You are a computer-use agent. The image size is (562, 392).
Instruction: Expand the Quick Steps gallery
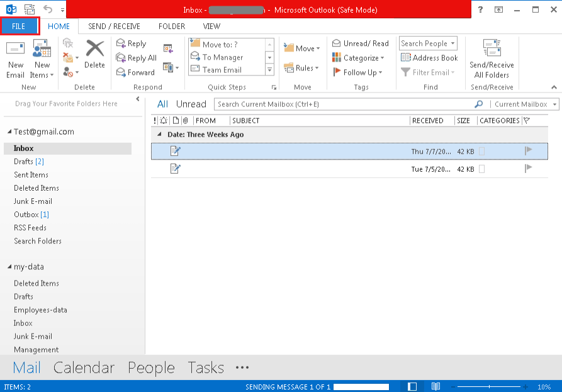tap(270, 70)
